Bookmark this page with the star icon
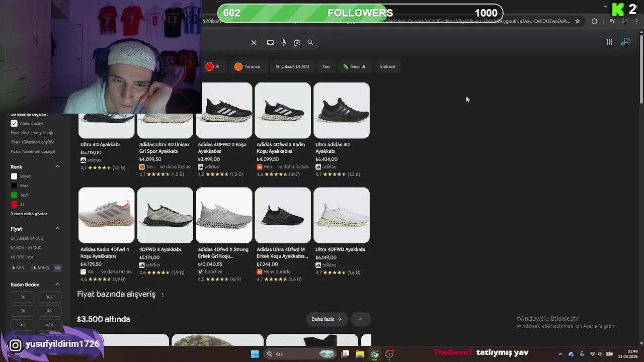The width and height of the screenshot is (644, 362). click(x=578, y=21)
